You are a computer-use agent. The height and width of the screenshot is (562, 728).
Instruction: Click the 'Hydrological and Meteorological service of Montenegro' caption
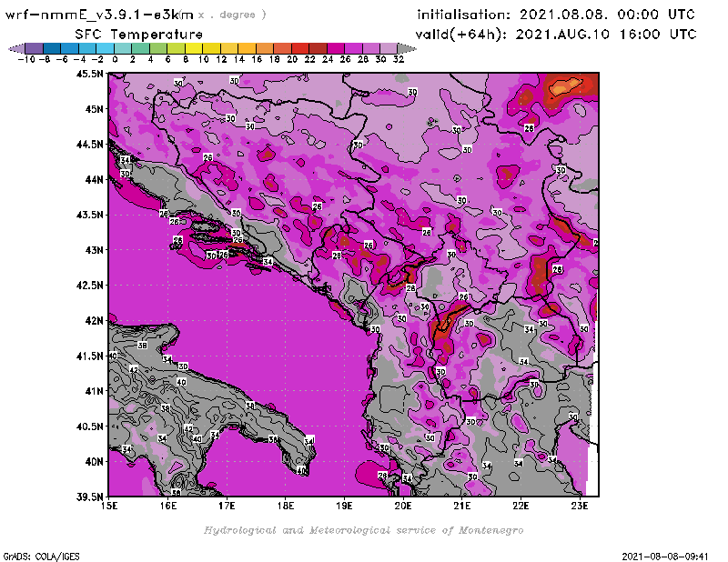coord(363,530)
